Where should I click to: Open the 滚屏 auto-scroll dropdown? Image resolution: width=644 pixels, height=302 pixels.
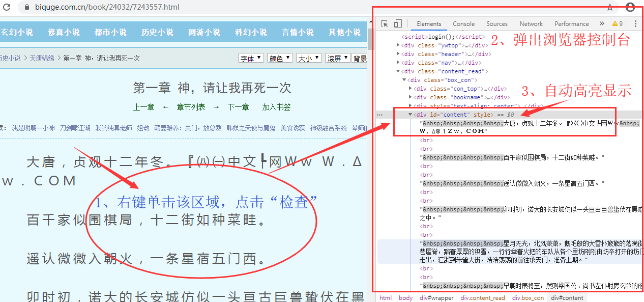click(x=337, y=58)
